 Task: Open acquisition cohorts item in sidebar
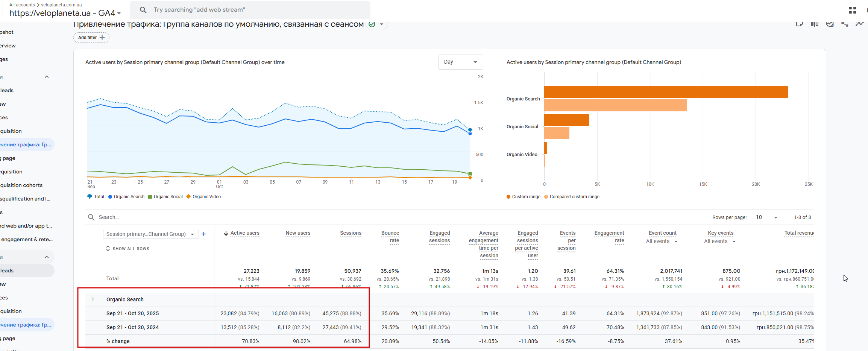[x=21, y=185]
